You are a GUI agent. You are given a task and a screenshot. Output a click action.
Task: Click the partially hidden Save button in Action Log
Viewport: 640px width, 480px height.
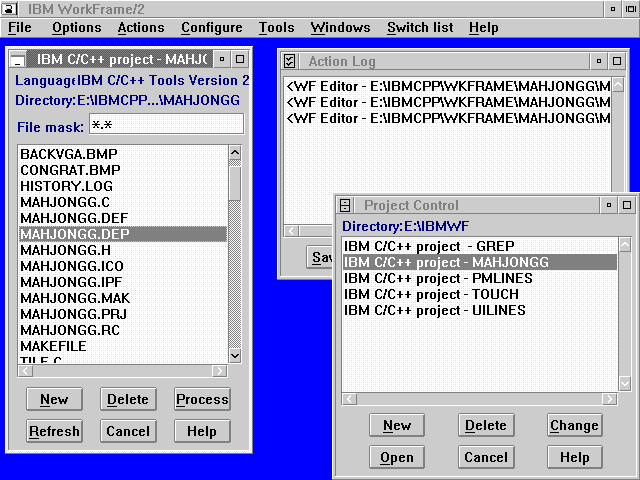click(x=320, y=257)
